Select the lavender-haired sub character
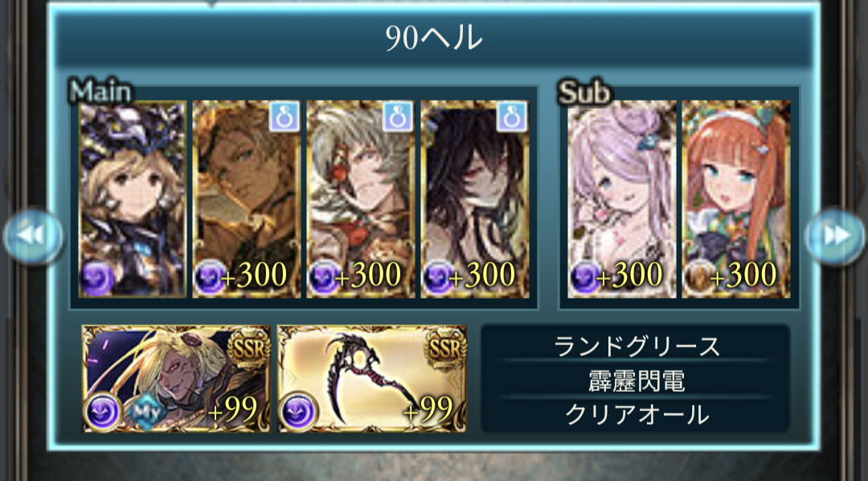Viewport: 868px width, 481px height. coord(621,199)
